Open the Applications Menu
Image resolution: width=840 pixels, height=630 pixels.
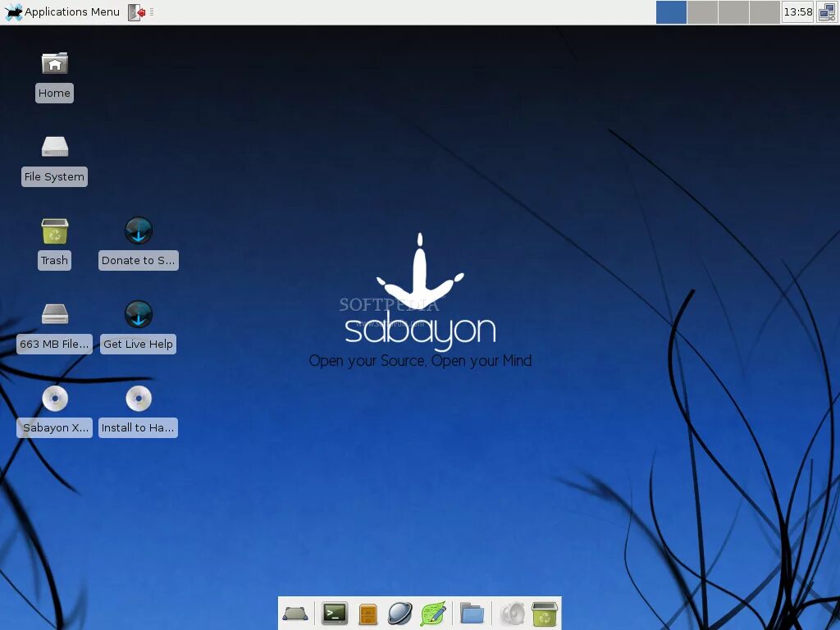coord(62,11)
